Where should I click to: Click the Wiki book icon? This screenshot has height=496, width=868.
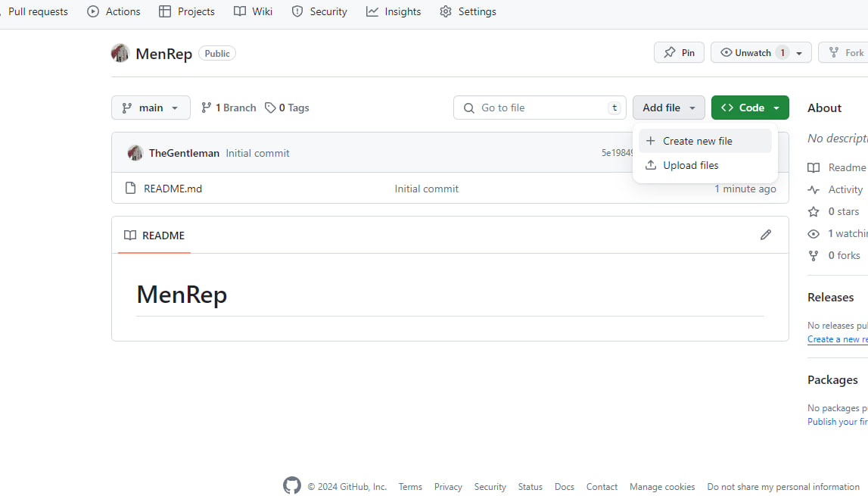point(240,11)
